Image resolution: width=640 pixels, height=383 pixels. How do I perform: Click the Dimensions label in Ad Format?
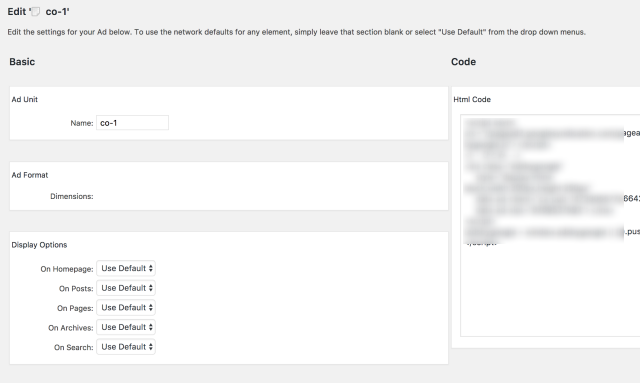[72, 196]
